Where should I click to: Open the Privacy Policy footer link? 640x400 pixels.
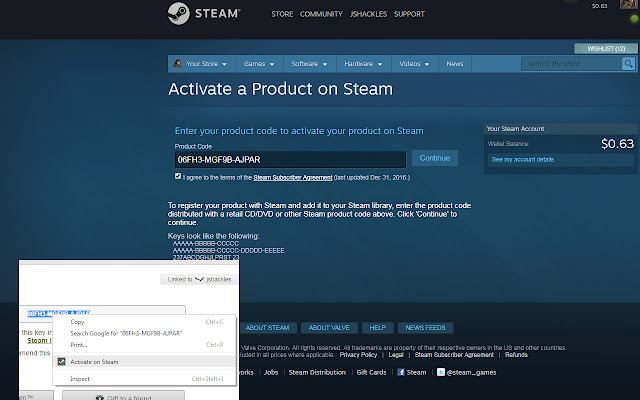[x=358, y=355]
